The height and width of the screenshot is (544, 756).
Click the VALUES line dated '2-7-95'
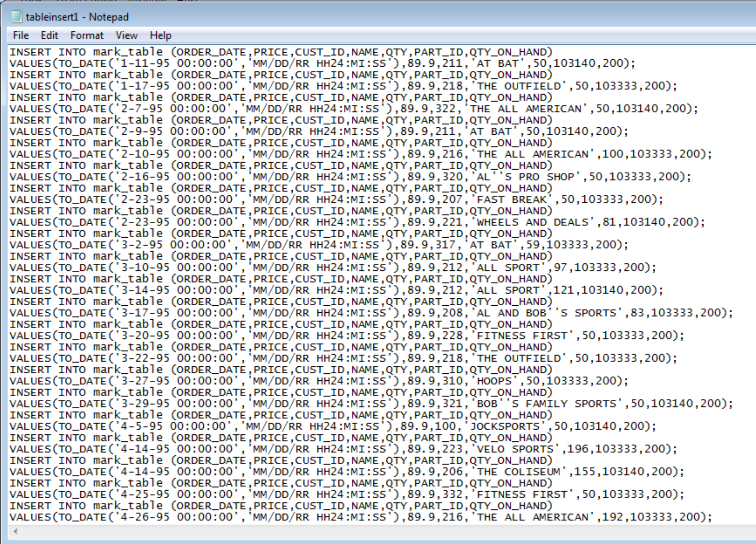[353, 109]
